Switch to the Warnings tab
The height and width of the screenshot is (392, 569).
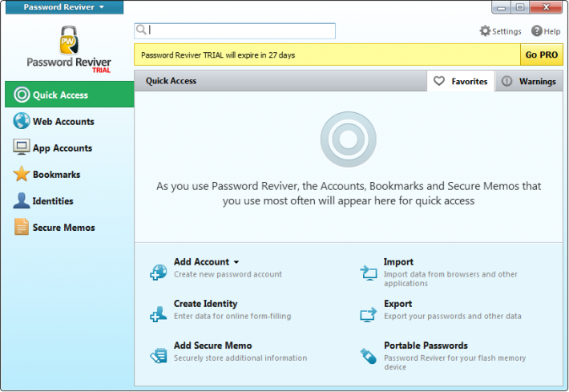[529, 81]
